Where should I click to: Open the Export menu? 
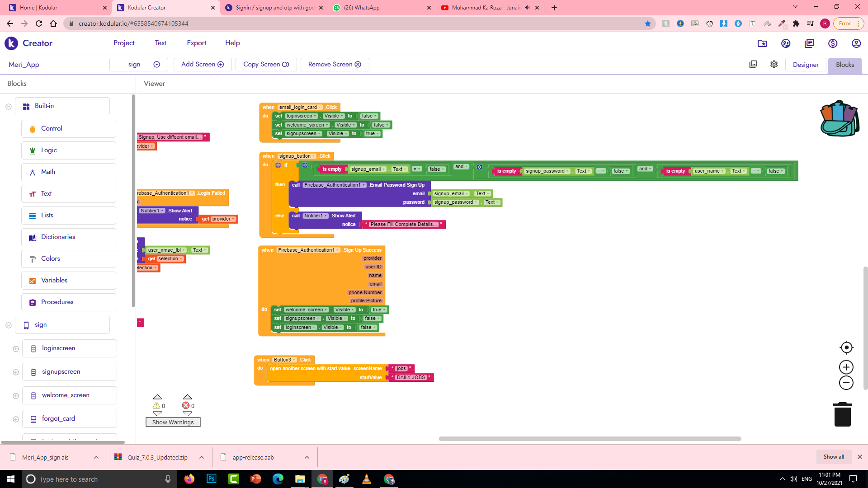[x=196, y=43]
